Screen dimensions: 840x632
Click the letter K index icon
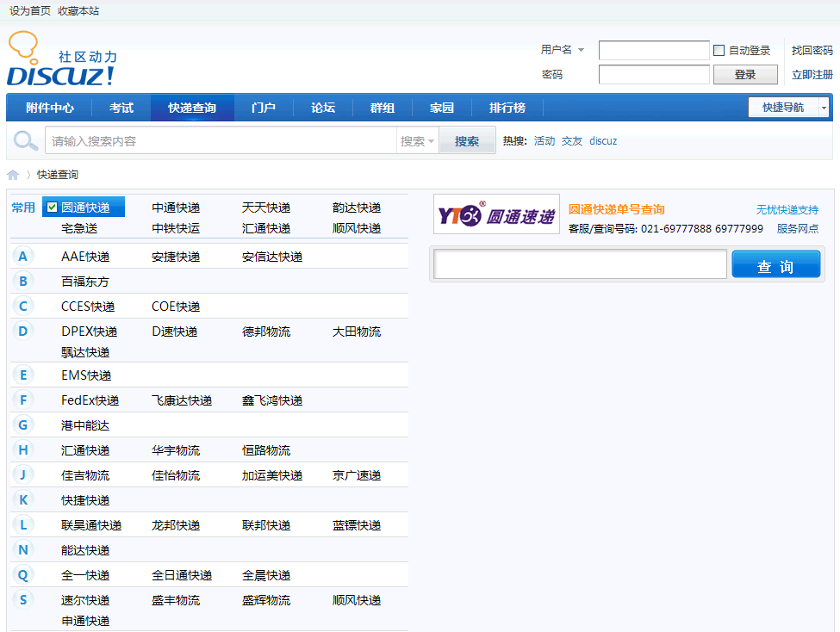[x=22, y=499]
